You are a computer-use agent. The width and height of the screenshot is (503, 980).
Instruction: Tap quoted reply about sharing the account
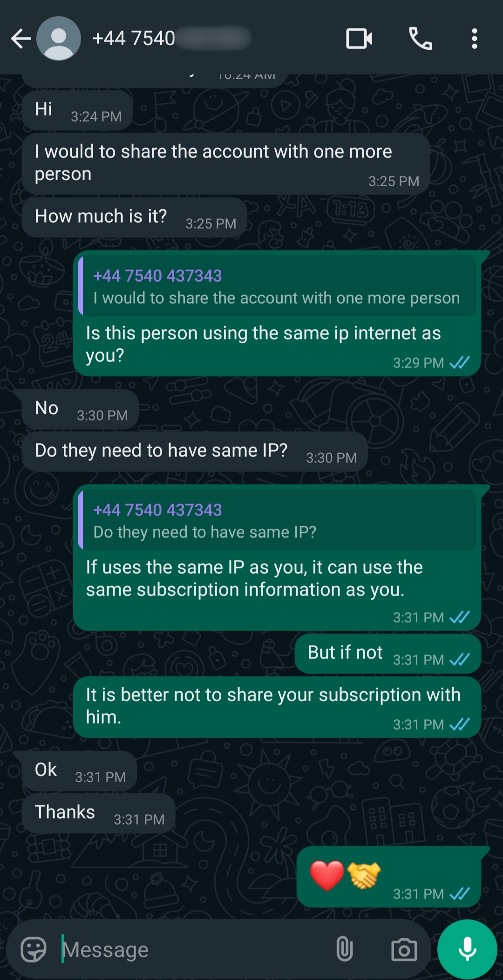click(x=278, y=286)
